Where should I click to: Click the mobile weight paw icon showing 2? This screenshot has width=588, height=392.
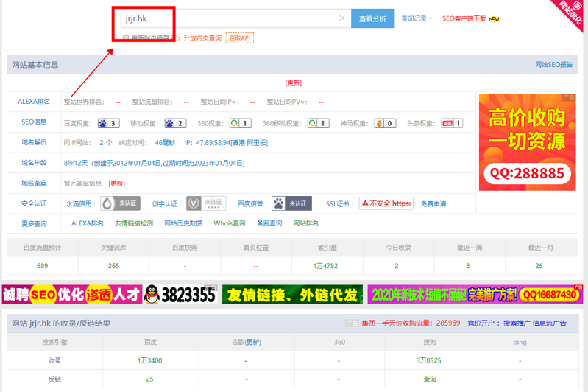[x=175, y=123]
